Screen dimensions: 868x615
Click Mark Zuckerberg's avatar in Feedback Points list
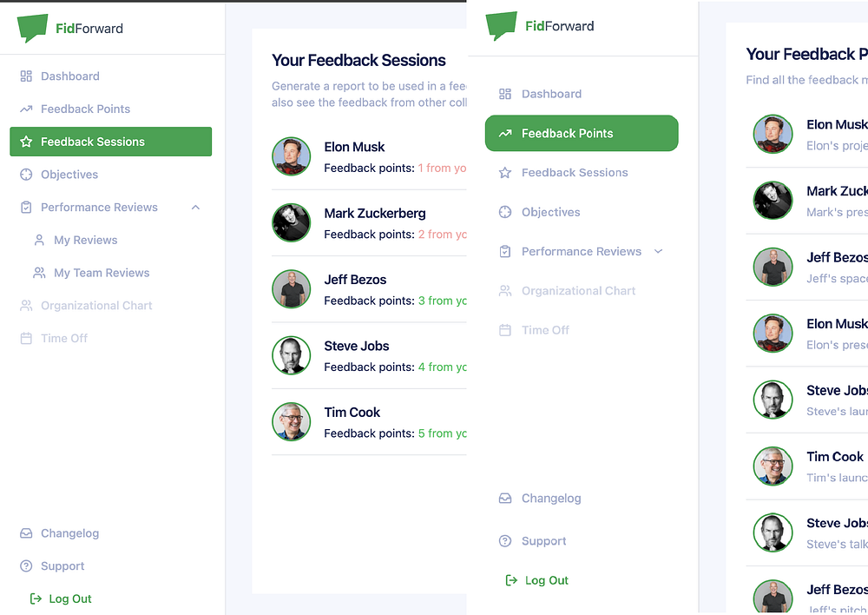pyautogui.click(x=773, y=201)
